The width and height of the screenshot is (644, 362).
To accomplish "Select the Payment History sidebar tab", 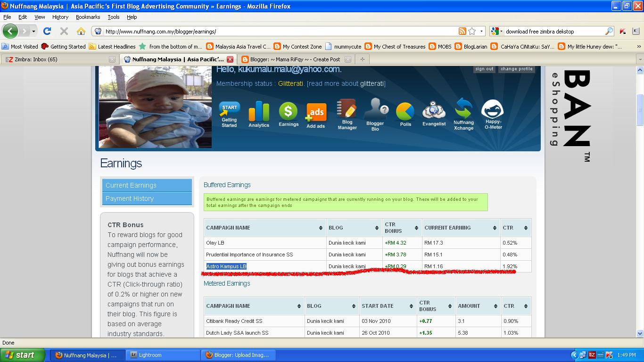I will point(147,198).
